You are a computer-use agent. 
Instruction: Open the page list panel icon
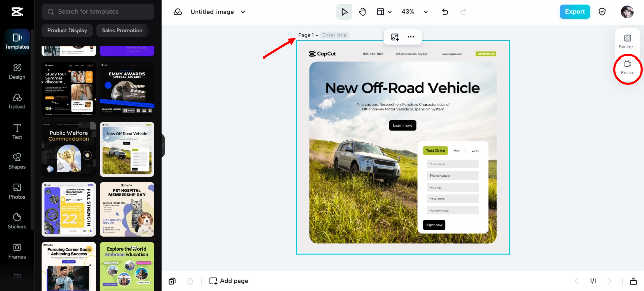(x=634, y=281)
